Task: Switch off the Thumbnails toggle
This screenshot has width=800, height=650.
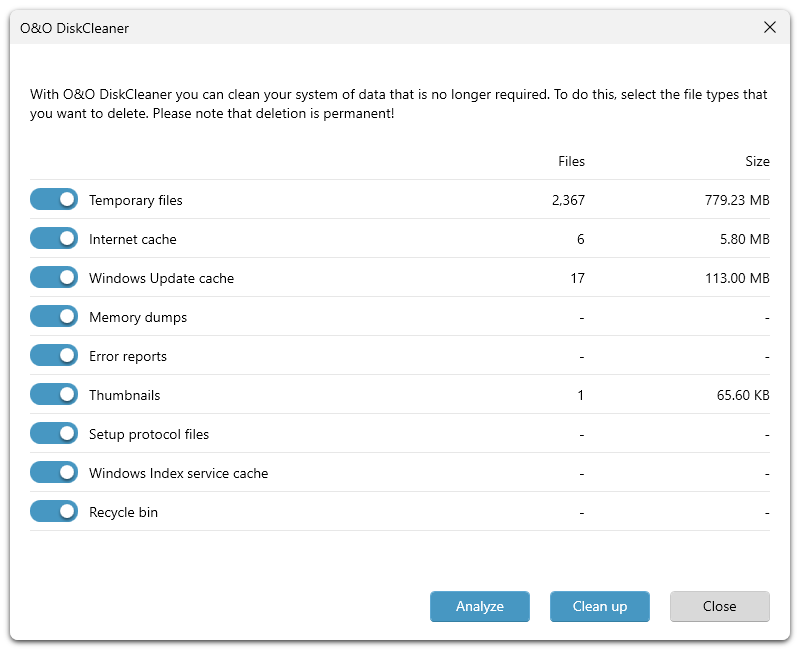Action: 54,395
